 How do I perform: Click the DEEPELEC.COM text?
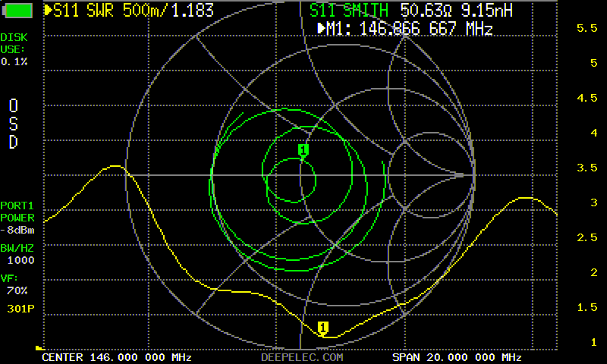tap(302, 357)
